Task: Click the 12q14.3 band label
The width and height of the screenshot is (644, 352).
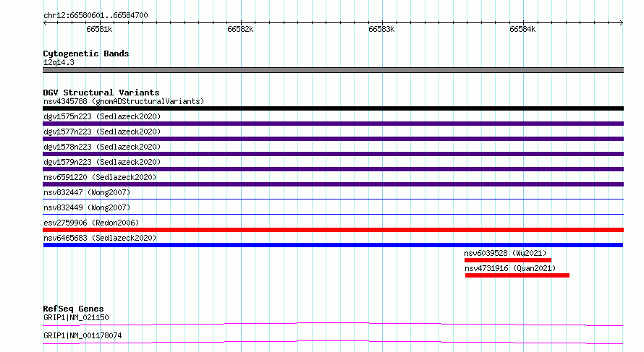Action: coord(59,62)
